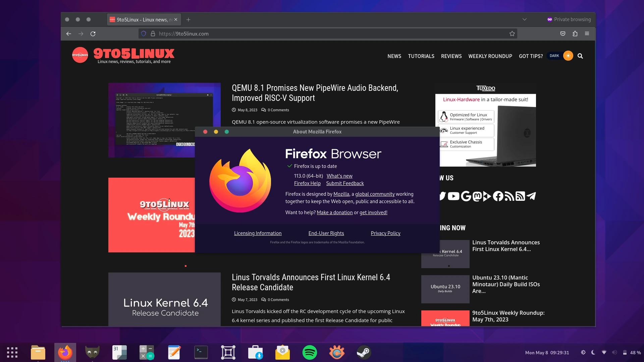Open the app grid launcher
This screenshot has height=362, width=644.
pyautogui.click(x=12, y=352)
